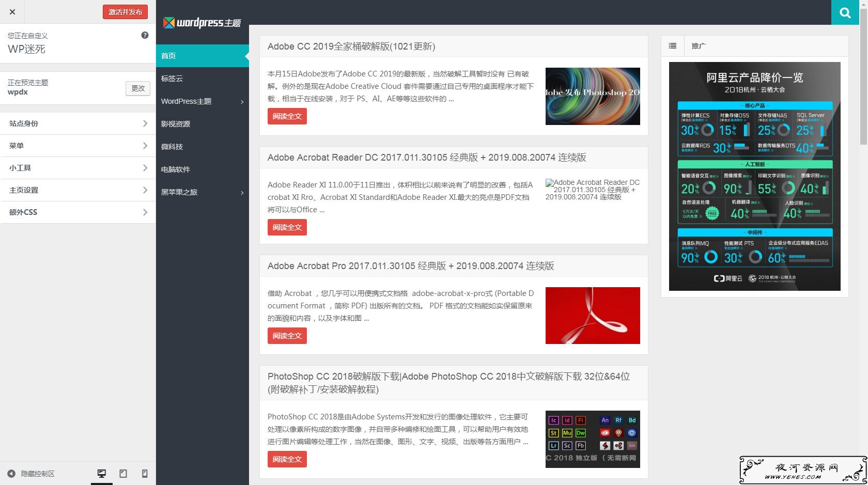Open Adobe Acrobat Pro 2017 post title
The height and width of the screenshot is (485, 868).
[411, 266]
